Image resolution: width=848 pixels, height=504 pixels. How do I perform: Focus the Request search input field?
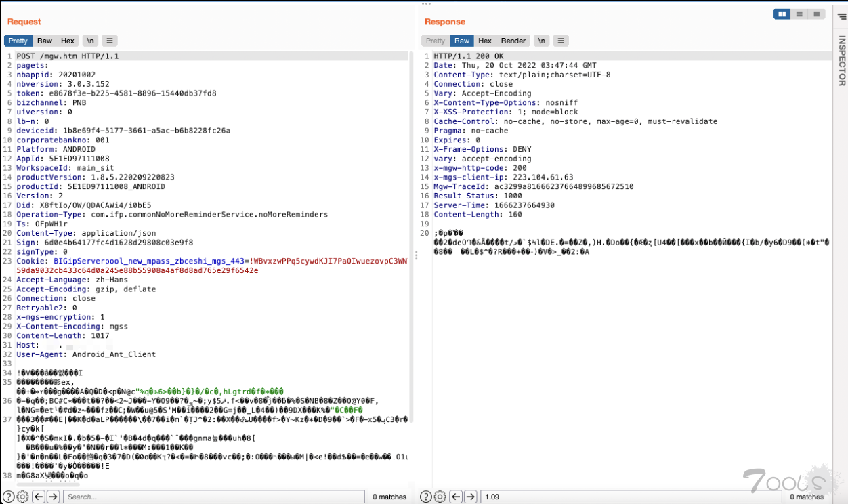(213, 497)
